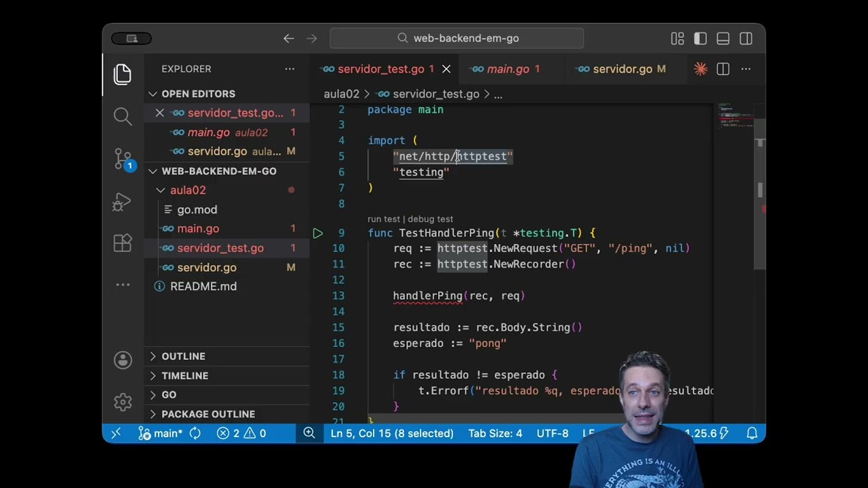Image resolution: width=868 pixels, height=488 pixels.
Task: Toggle the bottom panel
Action: 723,39
